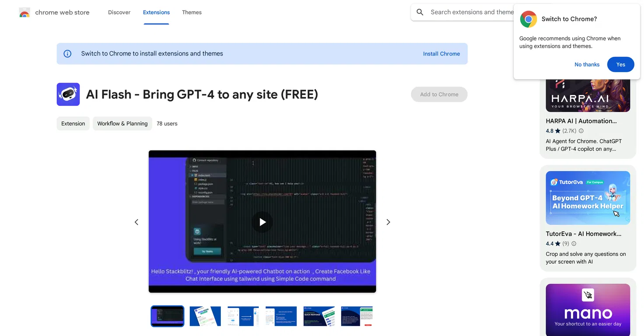
Task: Open the TutorEva AI Homework card image
Action: click(588, 198)
